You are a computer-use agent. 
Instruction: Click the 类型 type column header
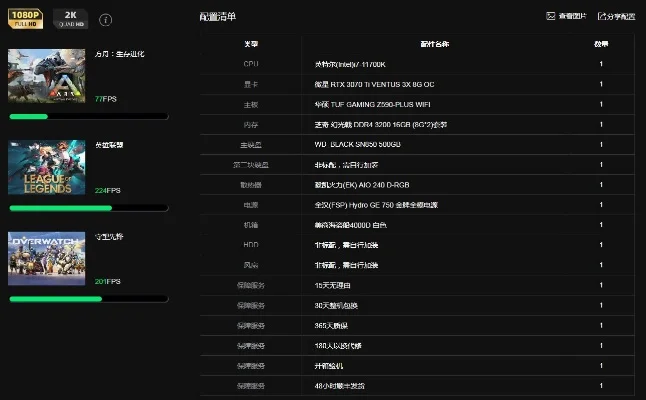pyautogui.click(x=251, y=44)
